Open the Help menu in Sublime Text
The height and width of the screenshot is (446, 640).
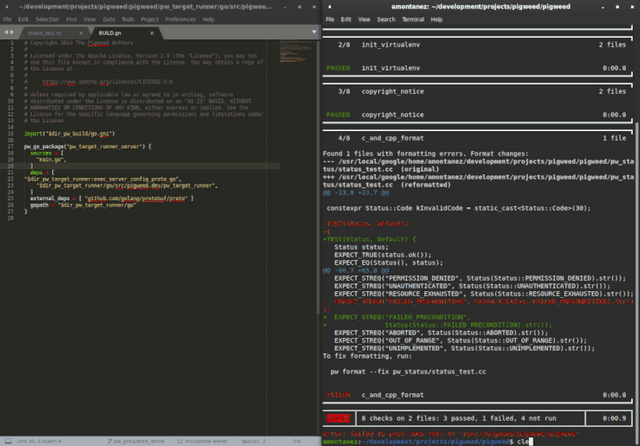coord(208,19)
